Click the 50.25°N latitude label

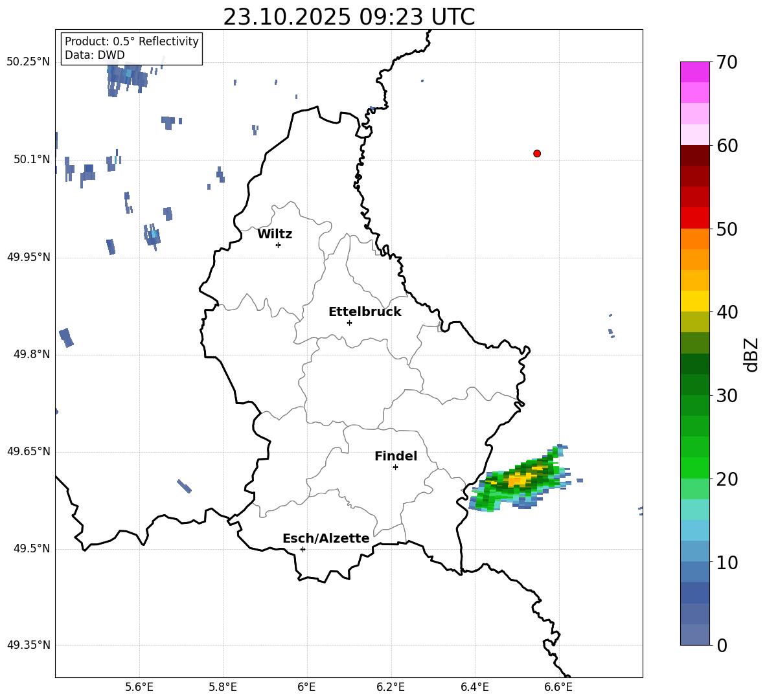click(29, 62)
